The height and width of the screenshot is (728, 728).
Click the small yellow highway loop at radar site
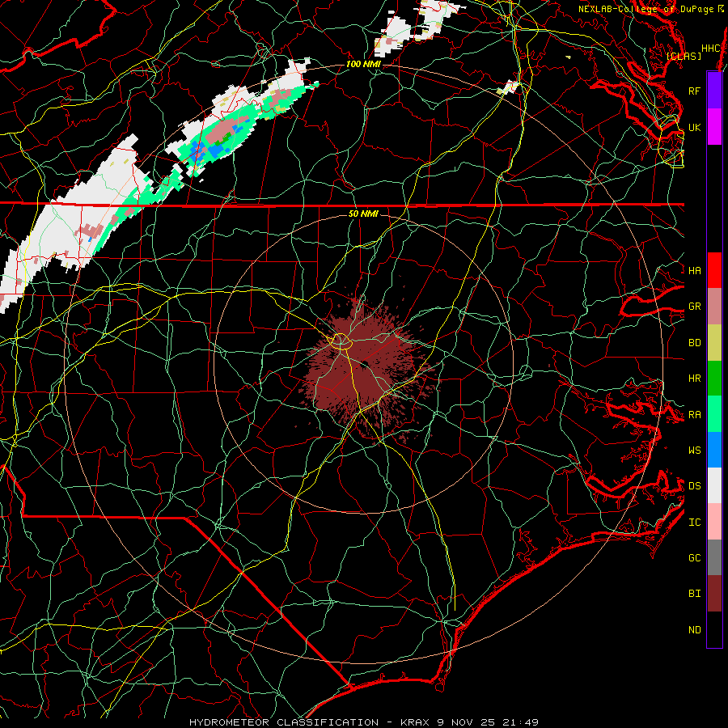click(341, 342)
